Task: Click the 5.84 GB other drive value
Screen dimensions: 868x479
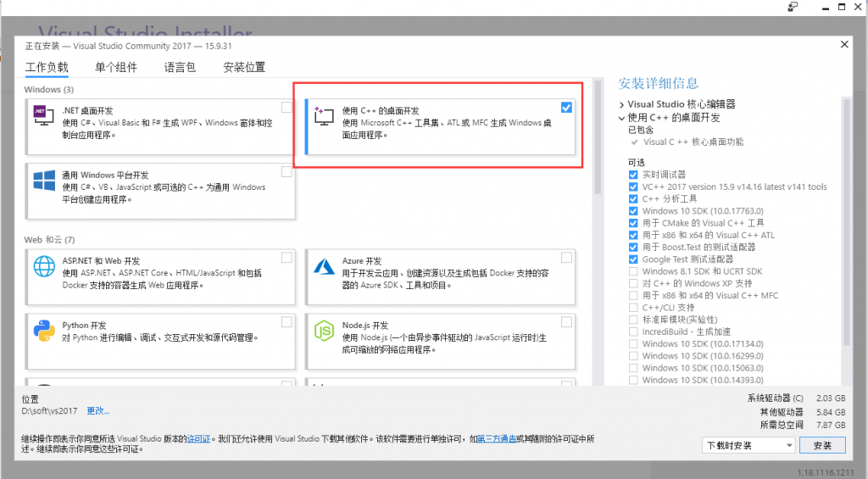Action: pyautogui.click(x=831, y=412)
